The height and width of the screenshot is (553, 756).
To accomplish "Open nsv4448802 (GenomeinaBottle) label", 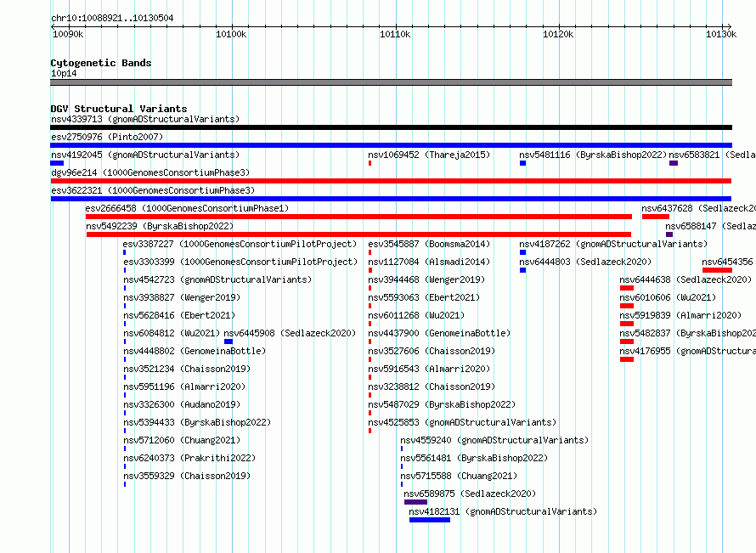I will click(x=195, y=351).
